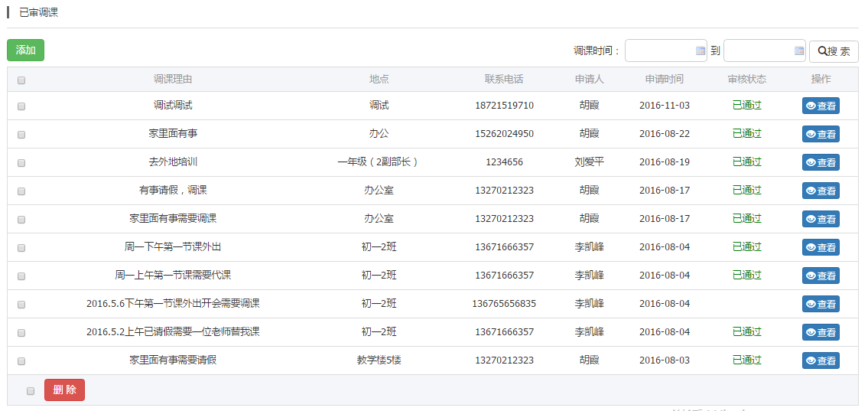Click the green 添加 button

tap(25, 51)
